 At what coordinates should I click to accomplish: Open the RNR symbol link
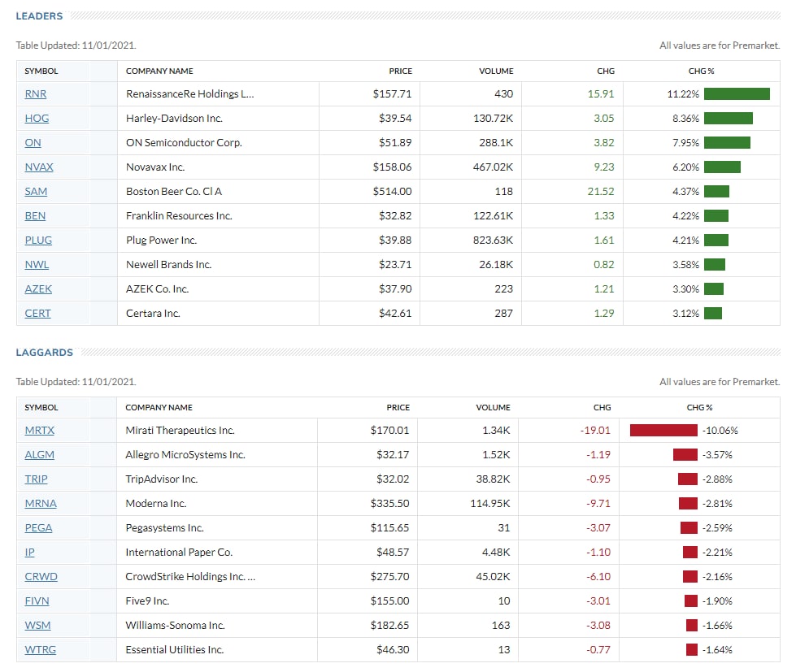point(36,93)
